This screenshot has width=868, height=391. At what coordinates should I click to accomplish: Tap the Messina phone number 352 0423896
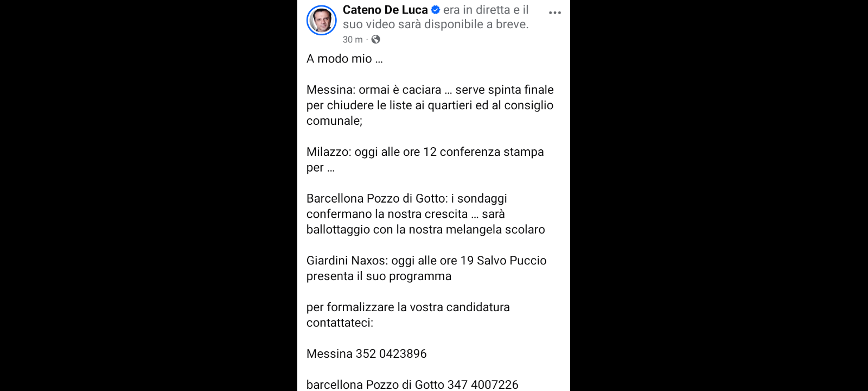tap(391, 354)
